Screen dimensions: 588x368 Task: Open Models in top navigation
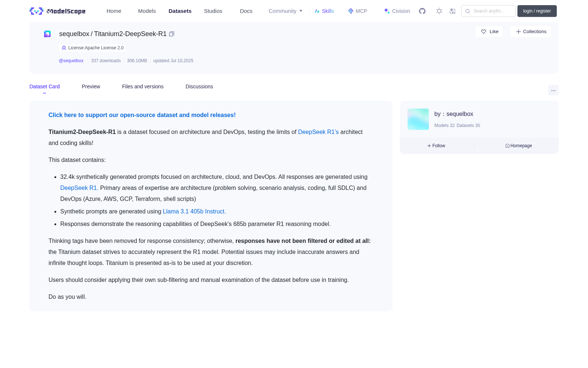click(147, 11)
